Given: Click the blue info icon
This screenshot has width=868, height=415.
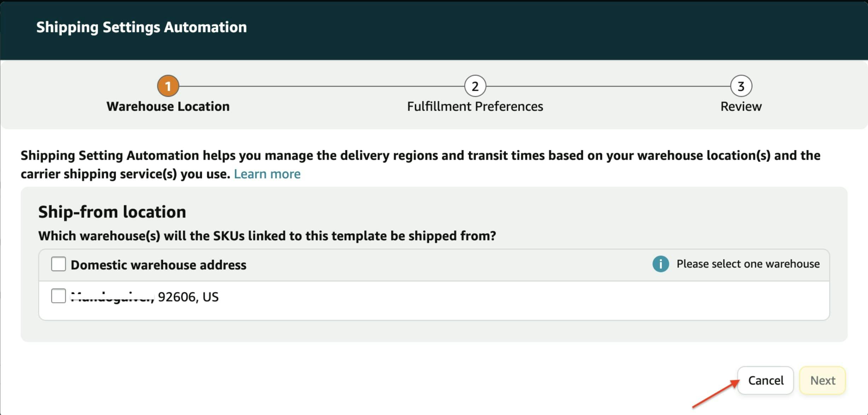Looking at the screenshot, I should coord(660,264).
